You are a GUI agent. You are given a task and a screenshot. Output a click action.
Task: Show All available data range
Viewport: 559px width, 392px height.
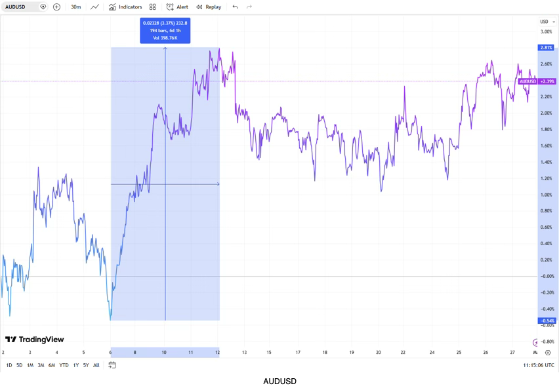click(x=96, y=365)
